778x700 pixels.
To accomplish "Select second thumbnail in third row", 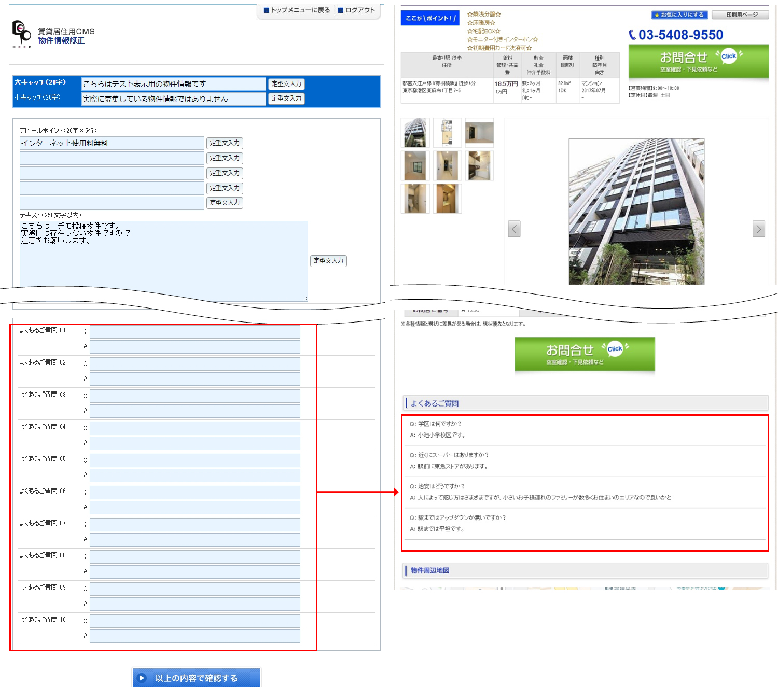I will pyautogui.click(x=447, y=199).
